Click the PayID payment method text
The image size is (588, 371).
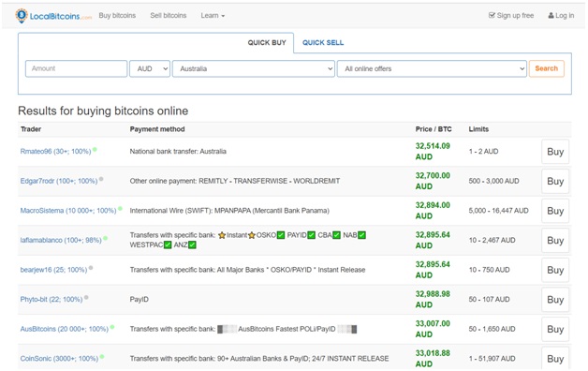(x=140, y=300)
